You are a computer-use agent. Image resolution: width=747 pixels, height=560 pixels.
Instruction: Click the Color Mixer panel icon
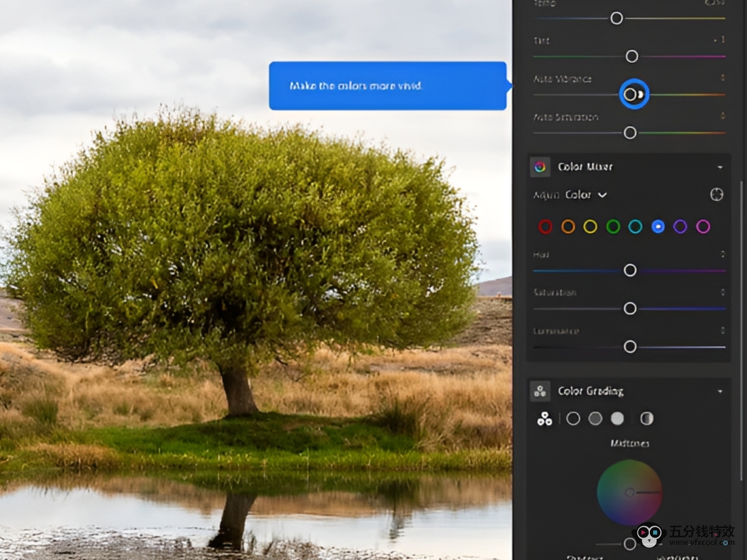click(540, 167)
